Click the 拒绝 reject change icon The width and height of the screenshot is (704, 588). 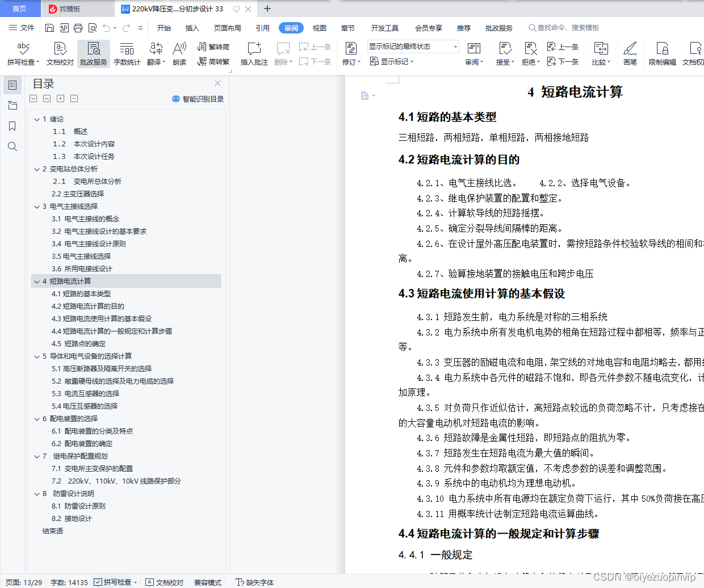[x=530, y=48]
